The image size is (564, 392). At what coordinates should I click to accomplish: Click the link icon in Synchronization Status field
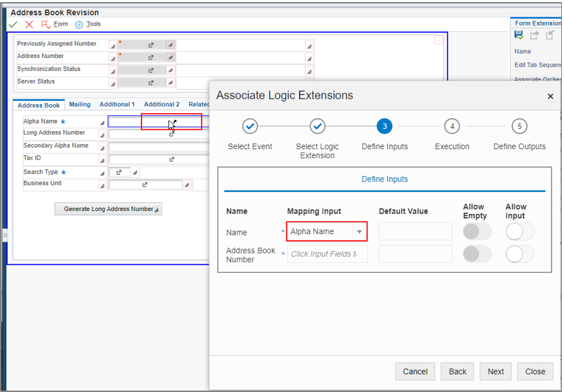[151, 70]
